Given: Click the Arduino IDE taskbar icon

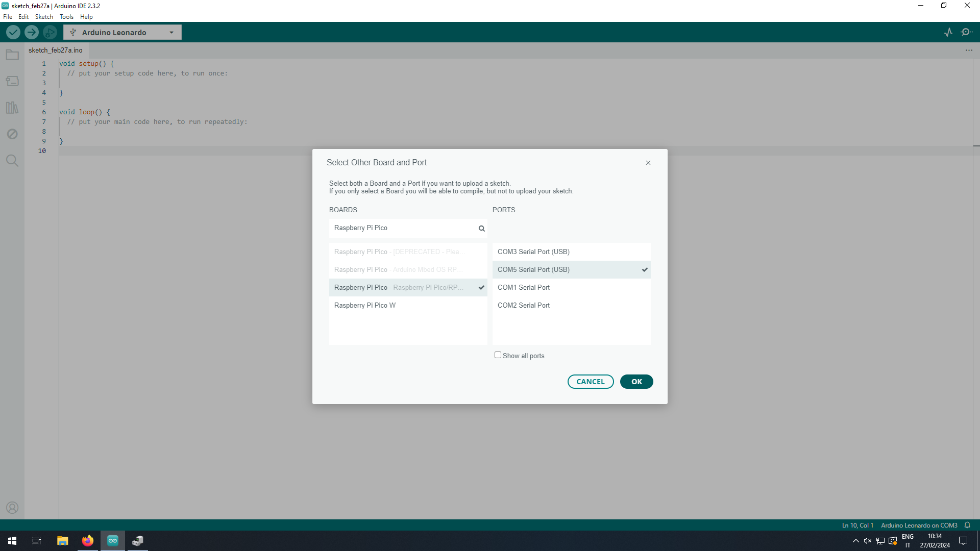Looking at the screenshot, I should coord(113,541).
